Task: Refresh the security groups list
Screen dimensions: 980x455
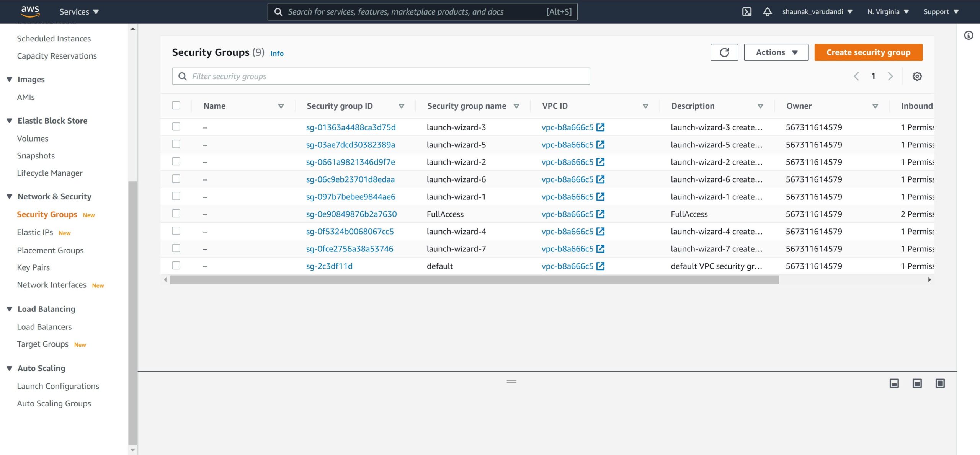Action: [x=724, y=52]
